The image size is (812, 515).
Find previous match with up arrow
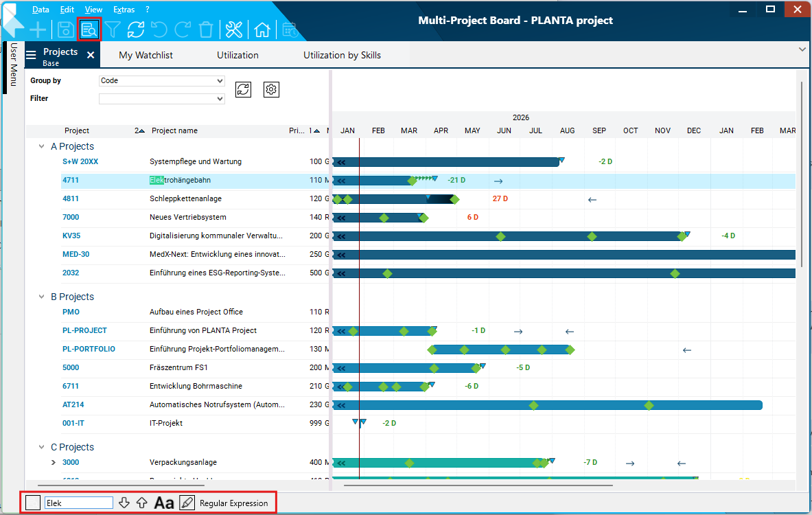[x=142, y=503]
